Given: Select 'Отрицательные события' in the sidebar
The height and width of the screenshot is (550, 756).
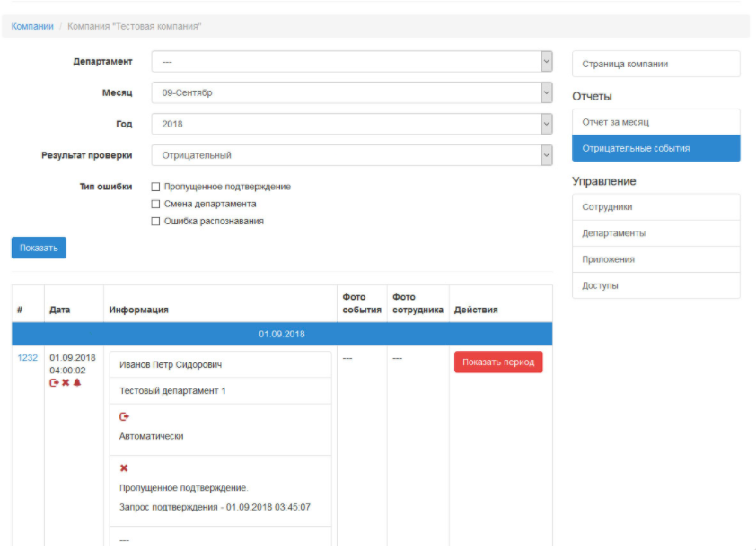Looking at the screenshot, I should click(x=656, y=148).
